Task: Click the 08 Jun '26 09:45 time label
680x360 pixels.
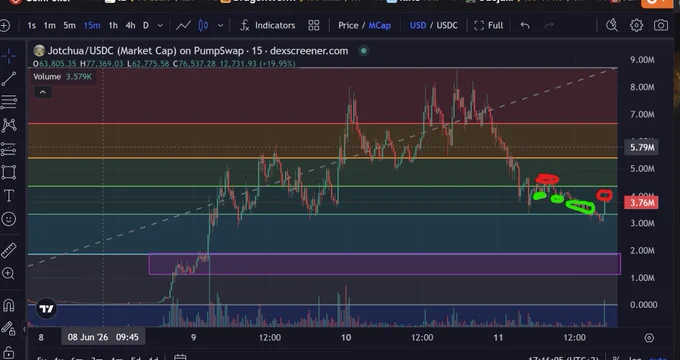Action: click(x=103, y=337)
